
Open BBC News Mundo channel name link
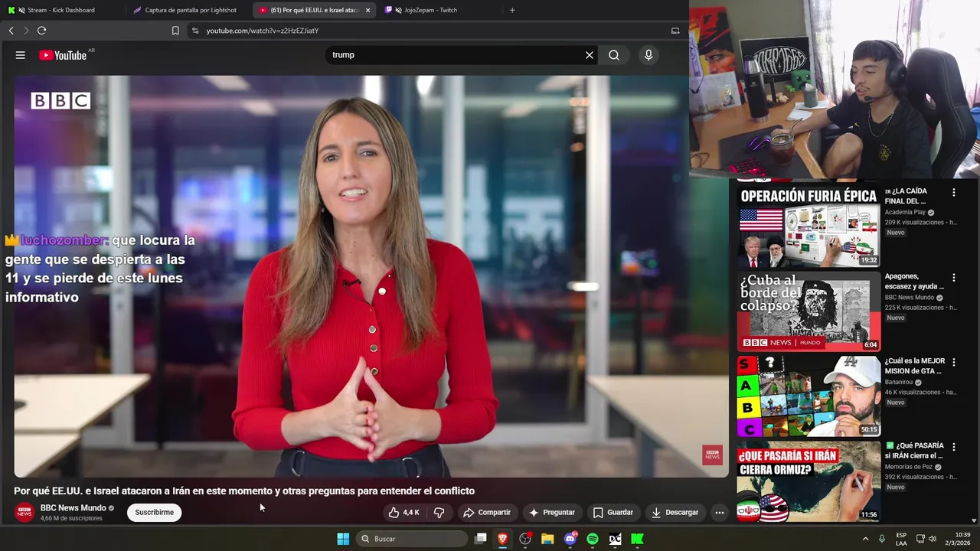[x=73, y=508]
